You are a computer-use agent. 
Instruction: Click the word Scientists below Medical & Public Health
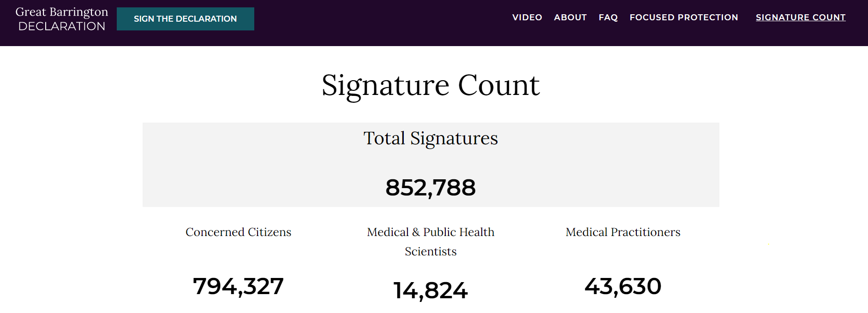click(x=430, y=251)
